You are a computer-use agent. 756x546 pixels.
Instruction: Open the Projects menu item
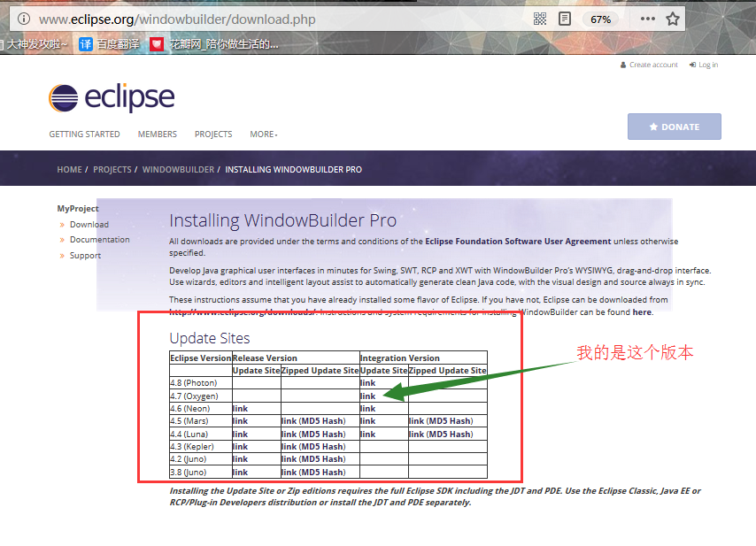[213, 134]
